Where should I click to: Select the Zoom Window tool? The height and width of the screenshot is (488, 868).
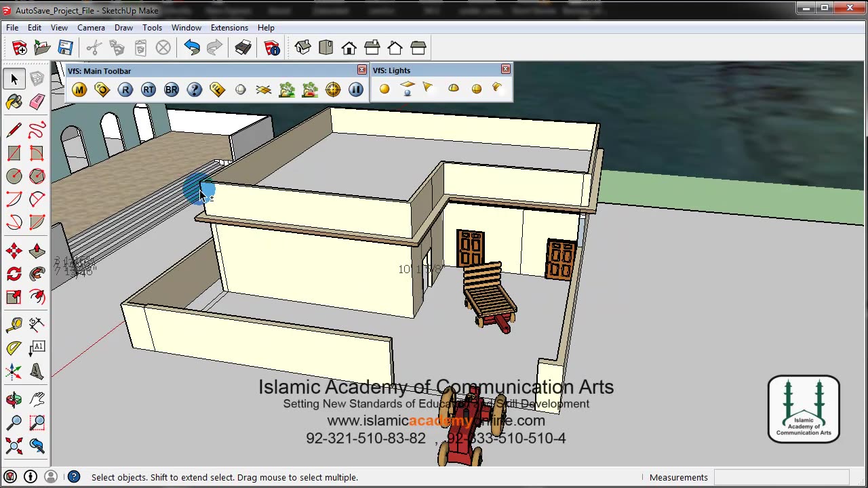coord(37,423)
